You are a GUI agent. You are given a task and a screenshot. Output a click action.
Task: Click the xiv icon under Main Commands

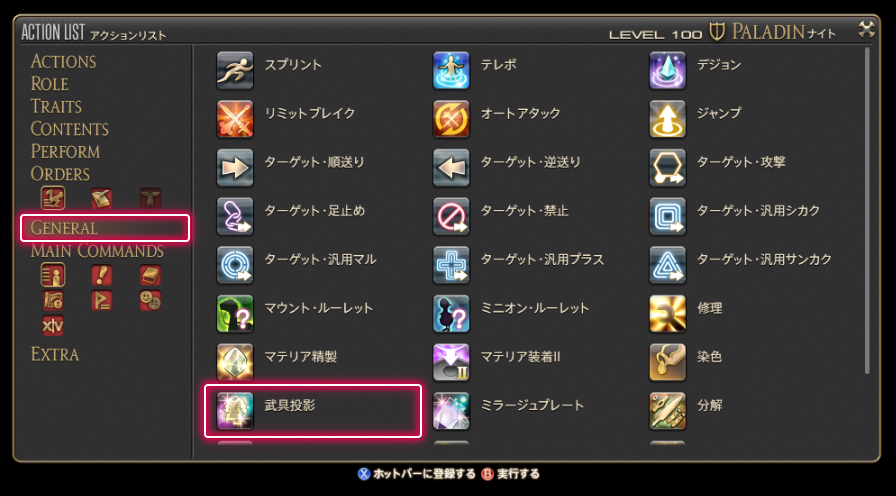pos(53,326)
